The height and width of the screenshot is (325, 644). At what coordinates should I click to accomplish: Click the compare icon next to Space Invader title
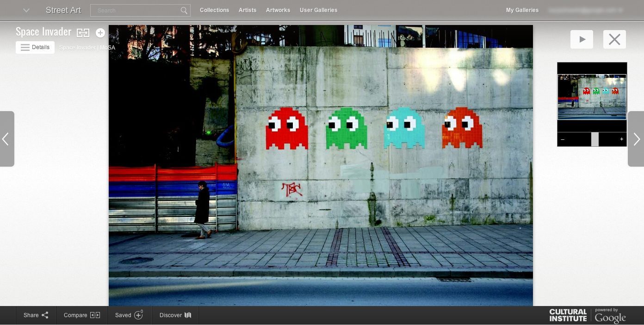tap(83, 32)
